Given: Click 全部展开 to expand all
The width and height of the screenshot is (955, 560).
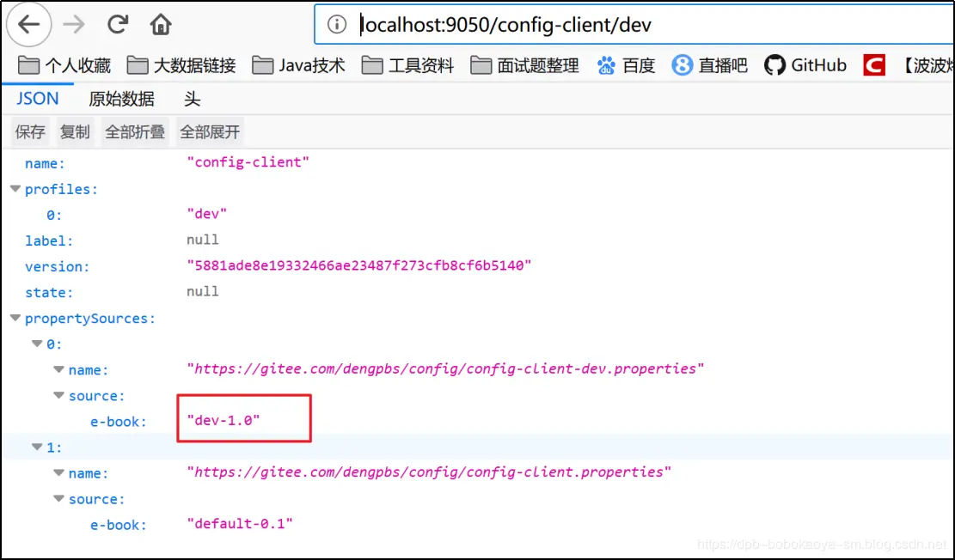Looking at the screenshot, I should 210,132.
